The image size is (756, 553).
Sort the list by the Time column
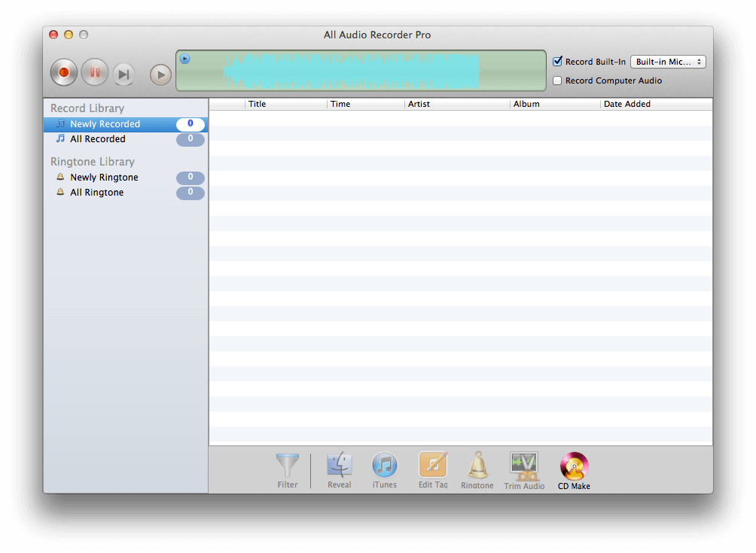click(x=366, y=104)
